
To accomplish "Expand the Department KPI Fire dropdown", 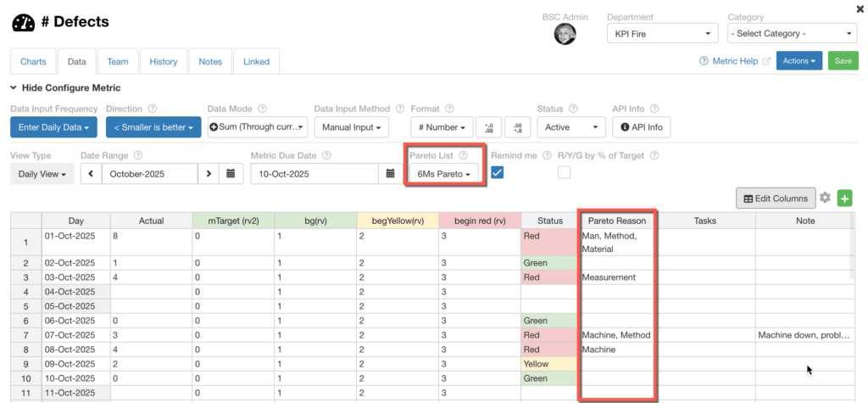I will click(662, 33).
